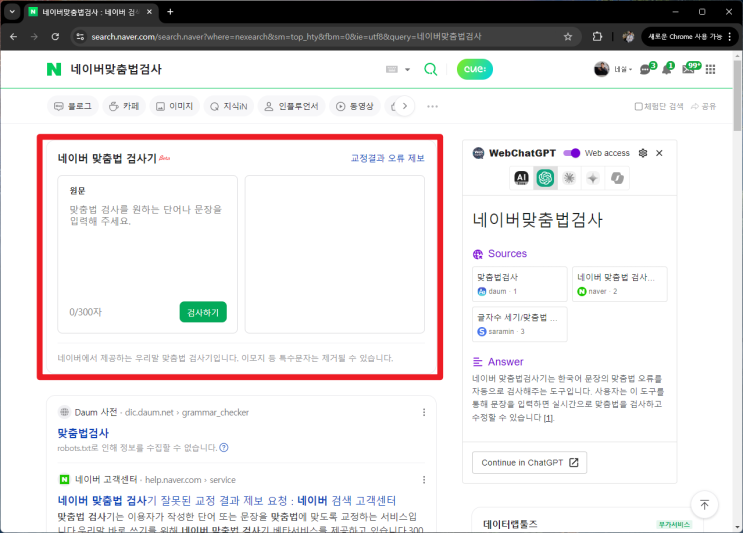Bookmark this page with the star icon

568,36
